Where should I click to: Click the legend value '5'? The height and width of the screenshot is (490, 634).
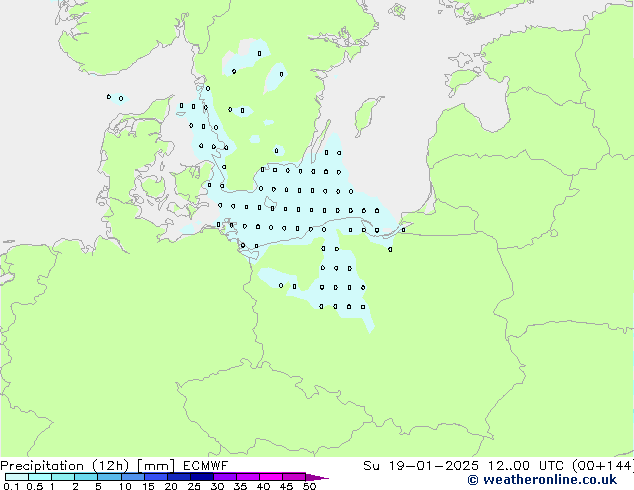(98, 486)
